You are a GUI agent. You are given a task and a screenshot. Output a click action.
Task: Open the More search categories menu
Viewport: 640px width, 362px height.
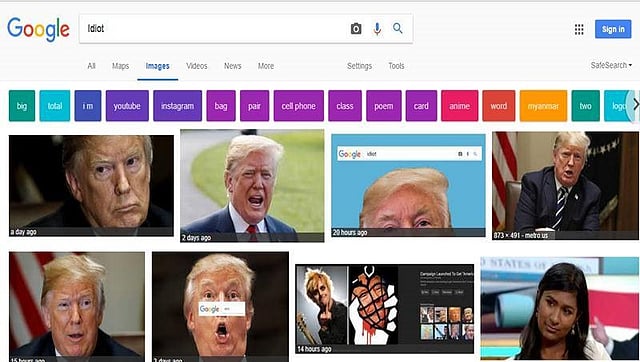266,66
